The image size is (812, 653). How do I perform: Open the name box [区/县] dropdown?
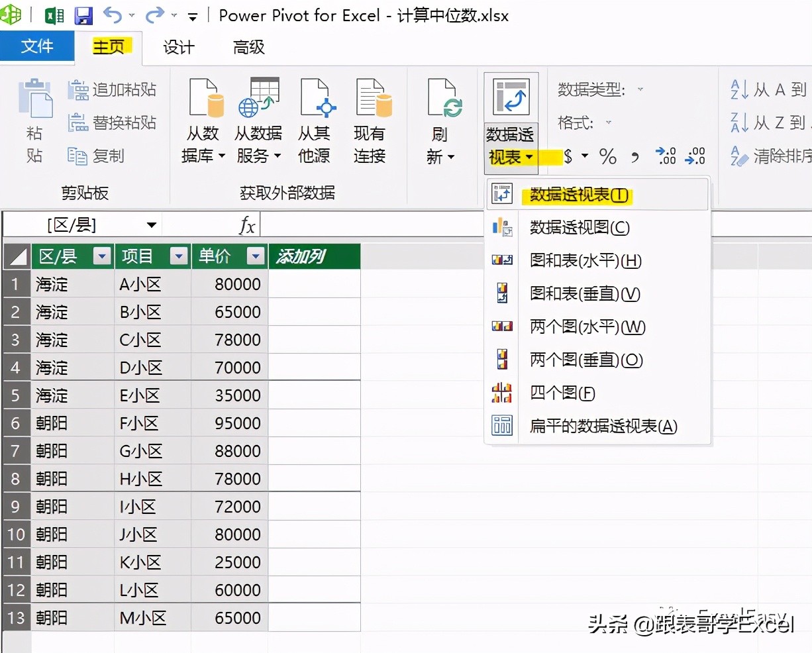click(152, 225)
